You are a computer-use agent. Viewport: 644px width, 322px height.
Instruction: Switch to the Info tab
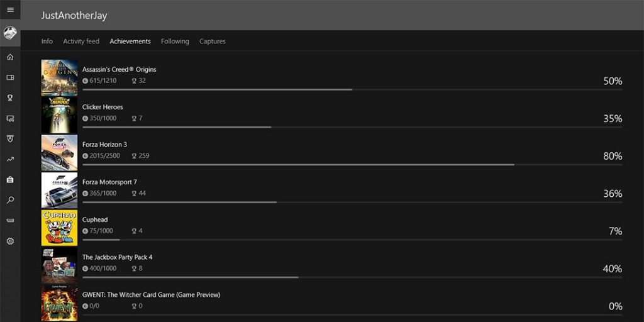(x=47, y=41)
